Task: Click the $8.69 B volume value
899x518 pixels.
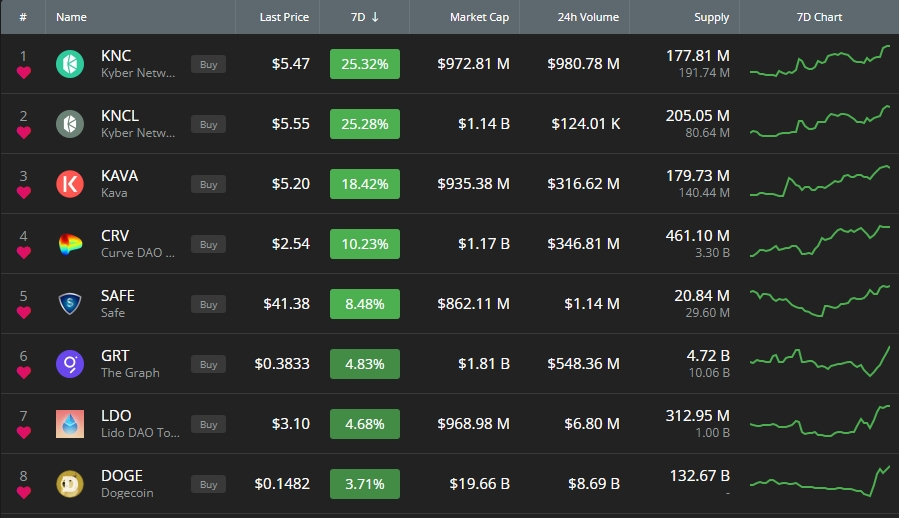Action: [594, 484]
